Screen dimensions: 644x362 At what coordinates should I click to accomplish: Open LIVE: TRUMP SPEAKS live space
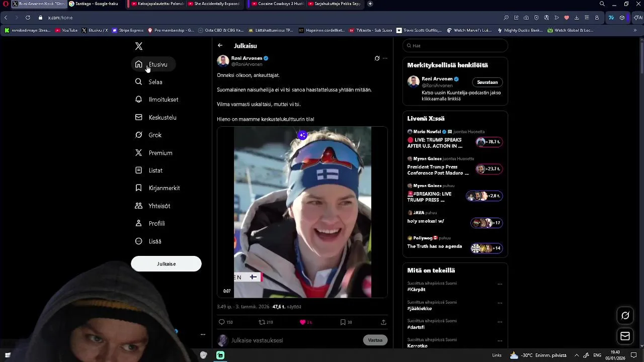455,140
